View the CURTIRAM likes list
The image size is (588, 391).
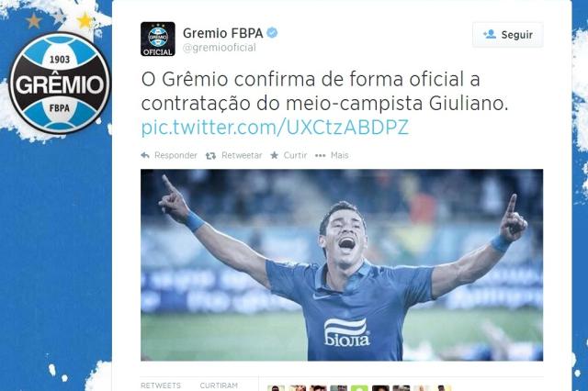tap(219, 385)
